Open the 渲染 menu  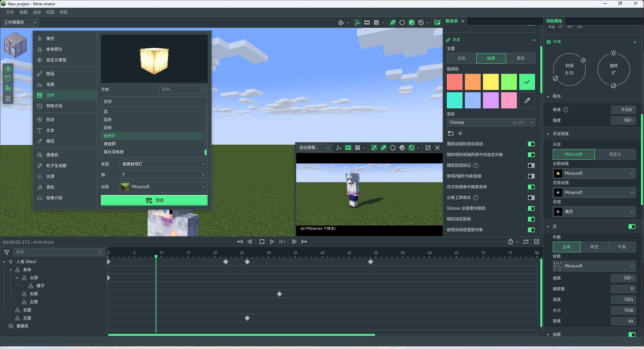point(37,12)
